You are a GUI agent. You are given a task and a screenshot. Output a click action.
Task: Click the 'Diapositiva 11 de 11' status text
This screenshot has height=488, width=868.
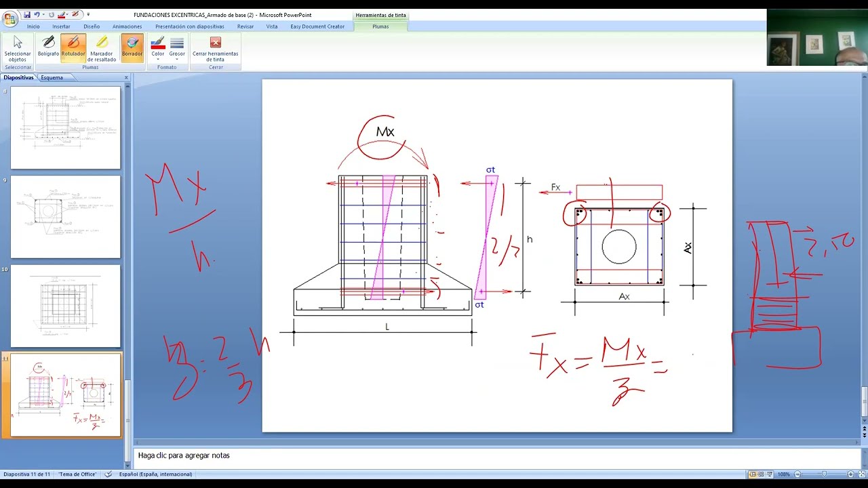pyautogui.click(x=27, y=474)
